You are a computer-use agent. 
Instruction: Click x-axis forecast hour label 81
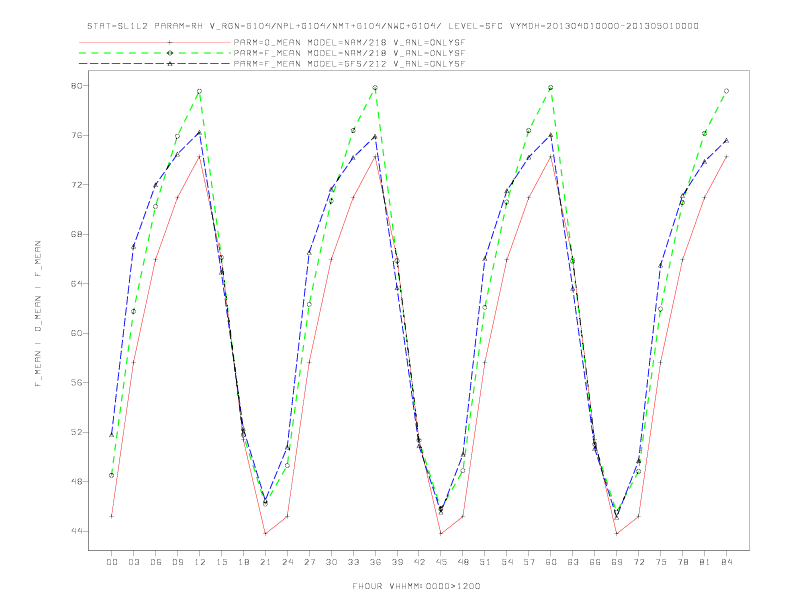705,562
